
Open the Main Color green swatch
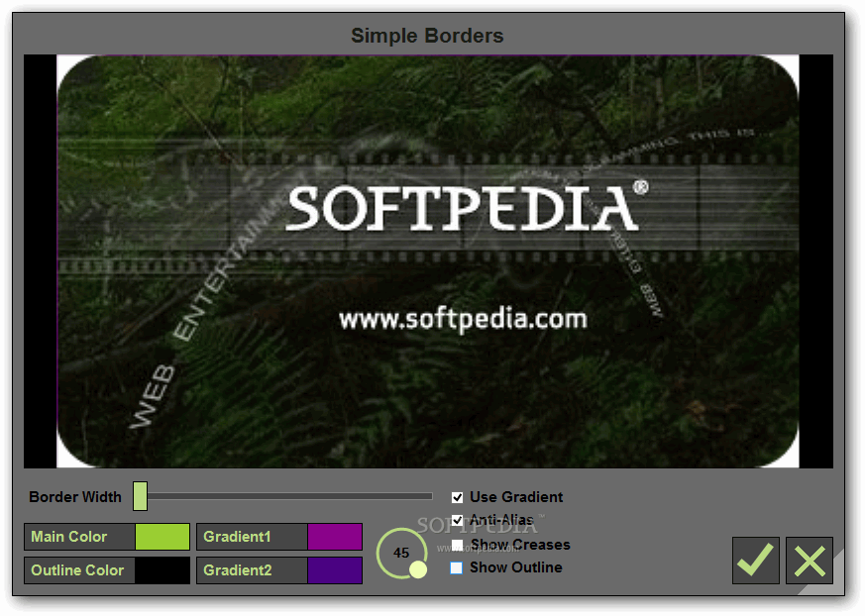coord(162,537)
